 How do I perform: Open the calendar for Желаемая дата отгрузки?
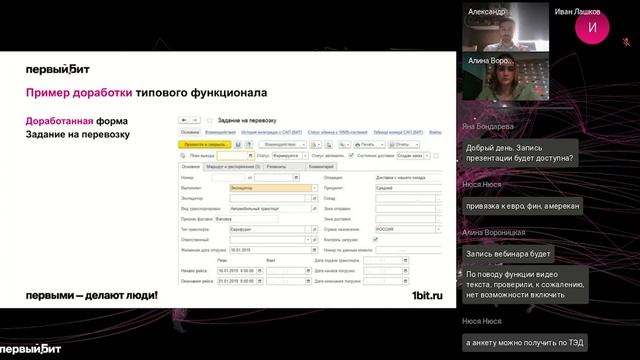coord(314,250)
